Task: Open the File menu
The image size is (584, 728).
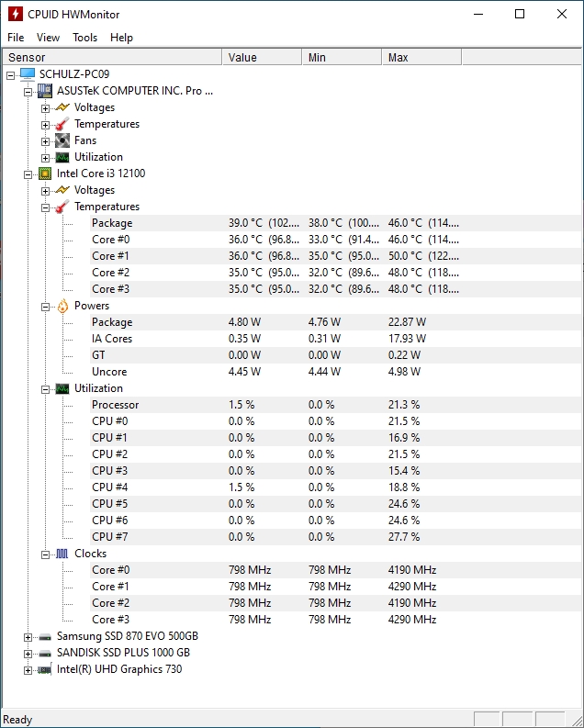Action: click(x=16, y=38)
